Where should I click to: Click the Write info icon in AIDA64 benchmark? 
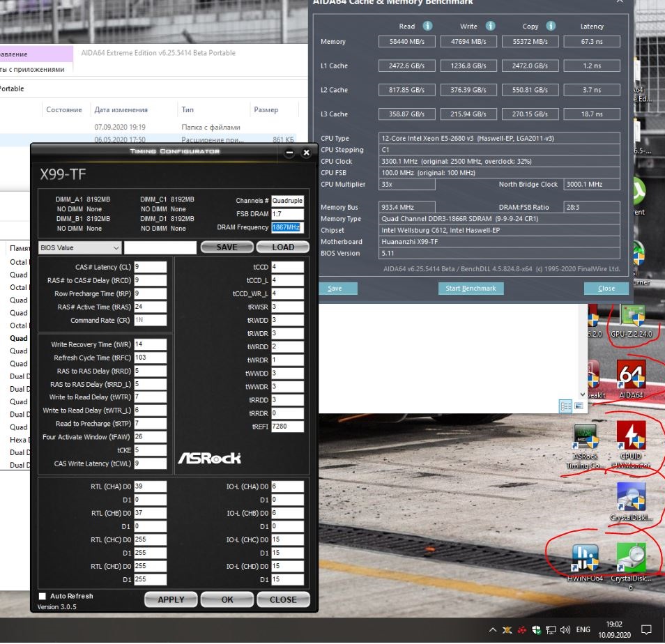tap(490, 26)
